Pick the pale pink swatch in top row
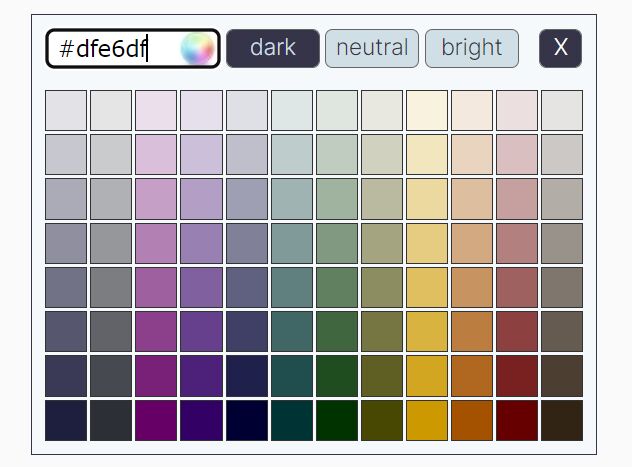Viewport: 632px width, 467px height. tap(517, 110)
